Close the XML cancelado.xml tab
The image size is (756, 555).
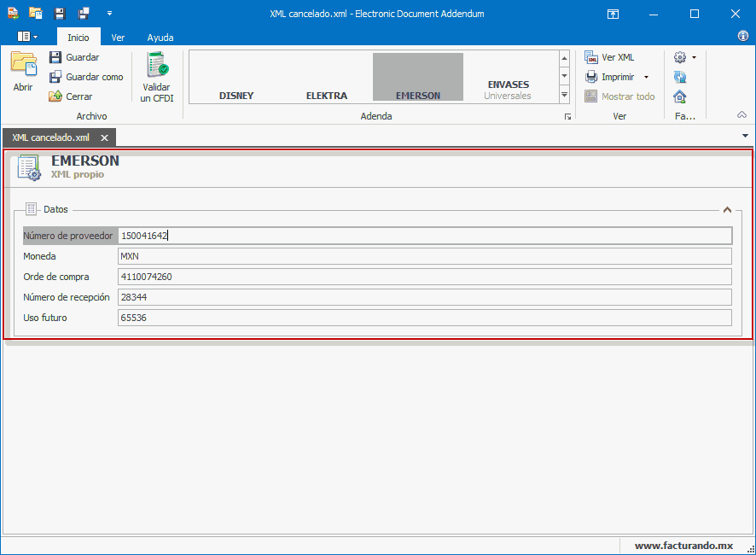click(x=104, y=138)
